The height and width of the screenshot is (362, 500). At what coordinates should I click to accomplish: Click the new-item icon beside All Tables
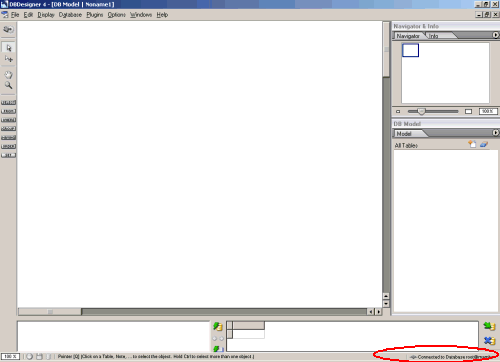472,144
